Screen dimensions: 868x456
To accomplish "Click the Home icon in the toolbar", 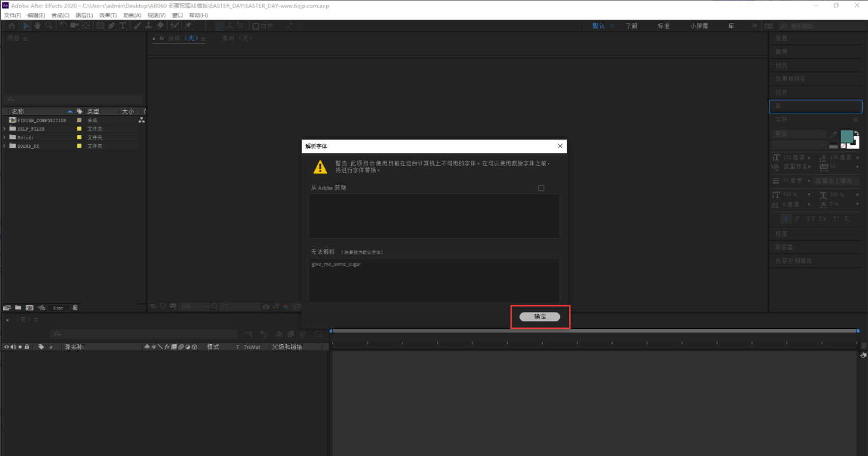I will (12, 25).
